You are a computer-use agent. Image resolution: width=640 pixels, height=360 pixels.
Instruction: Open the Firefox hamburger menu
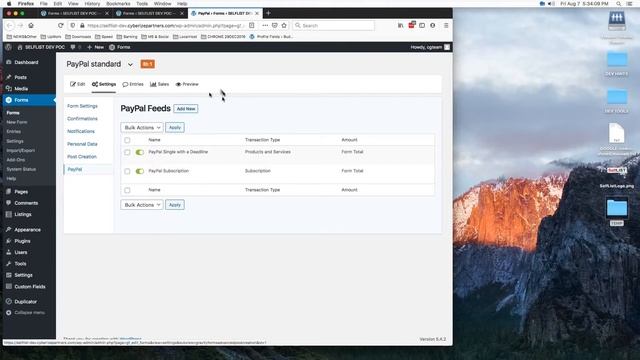tap(446, 25)
